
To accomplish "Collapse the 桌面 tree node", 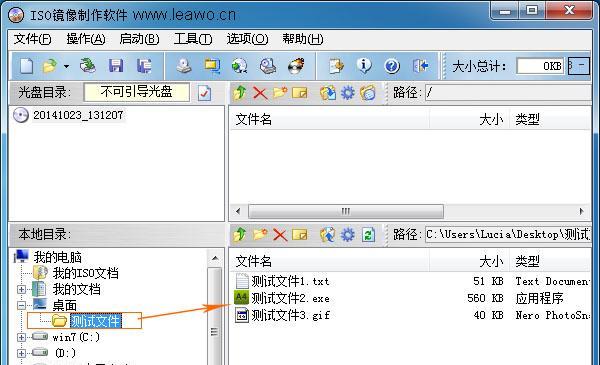I will (x=21, y=305).
